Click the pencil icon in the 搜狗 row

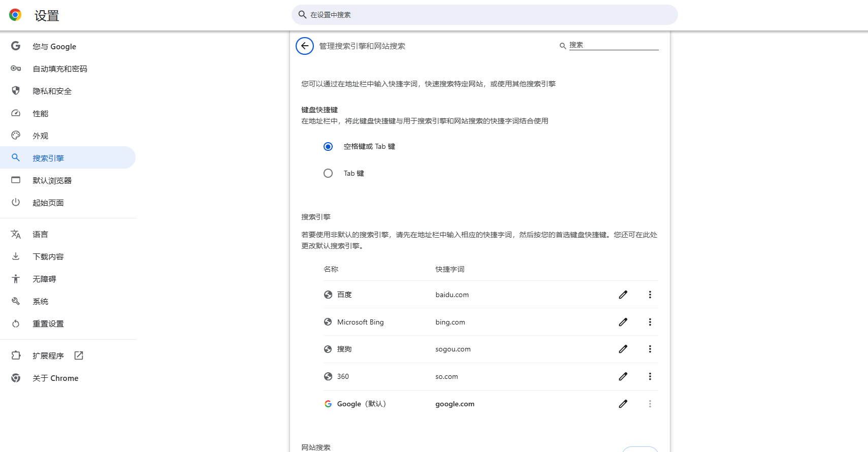[x=623, y=349]
